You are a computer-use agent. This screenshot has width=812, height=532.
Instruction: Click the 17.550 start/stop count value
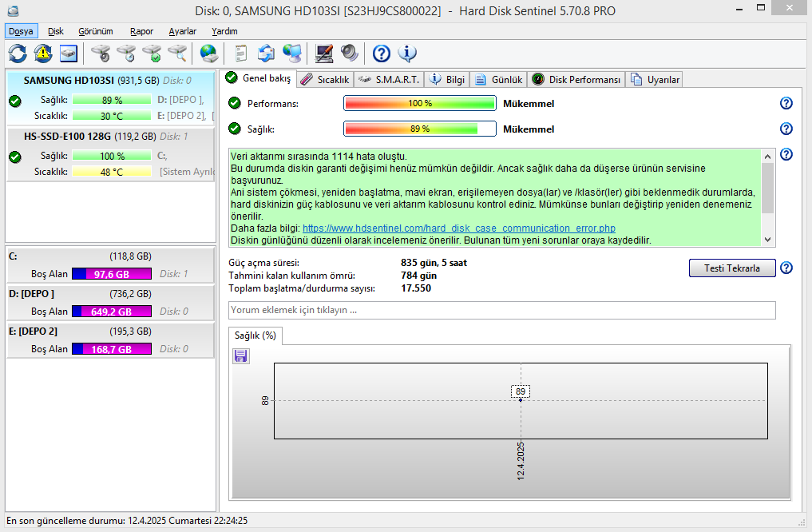(x=416, y=288)
